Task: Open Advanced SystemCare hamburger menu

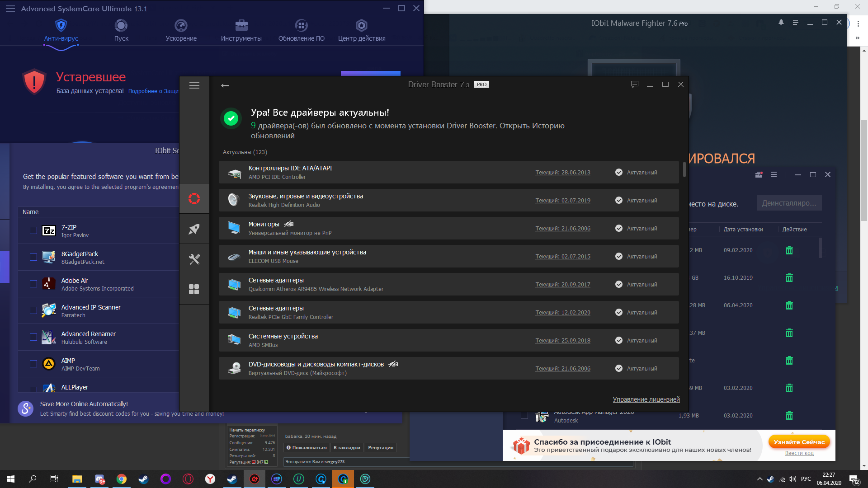Action: click(10, 9)
